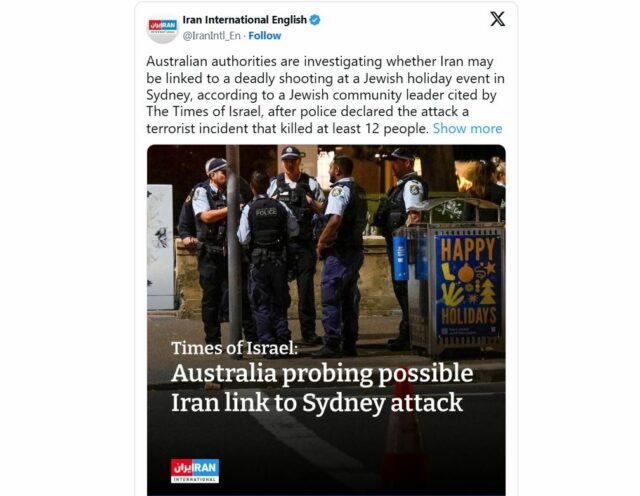Image resolution: width=640 pixels, height=496 pixels.
Task: Expand the tweet with Show more
Action: (467, 129)
